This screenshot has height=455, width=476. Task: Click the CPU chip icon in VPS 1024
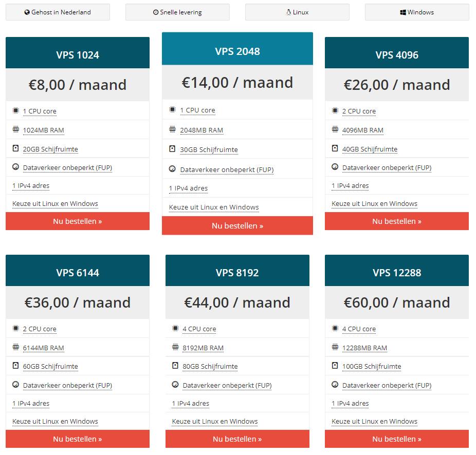pos(15,111)
